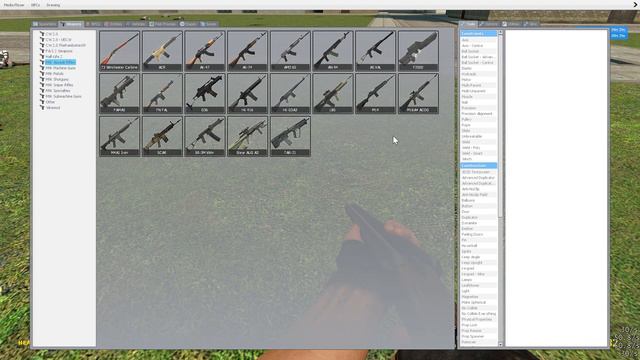The height and width of the screenshot is (360, 640).
Task: Open the Drawing menu in top bar
Action: 53,5
